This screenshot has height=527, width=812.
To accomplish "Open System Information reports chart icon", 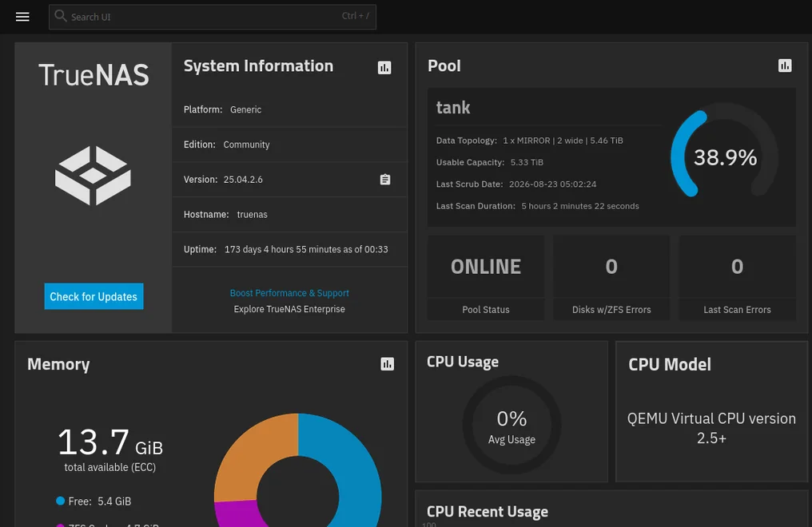I will click(x=384, y=68).
